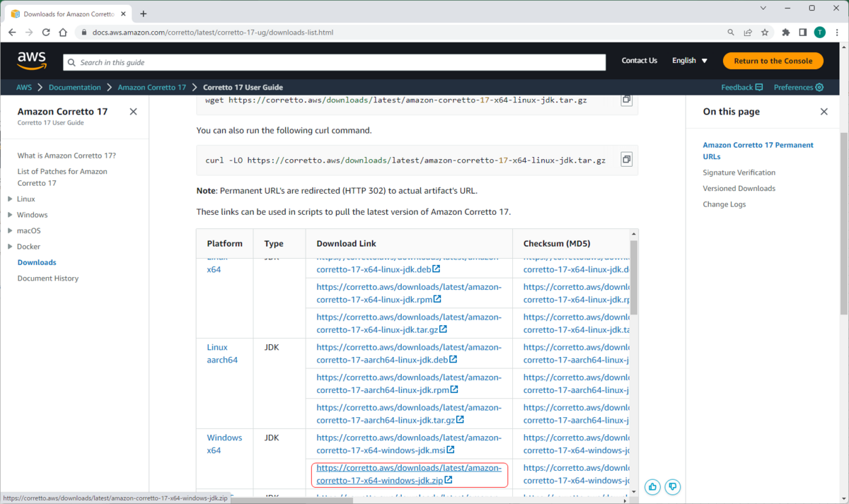Go to the browser home page icon
Screen dimensions: 849x504
tap(63, 33)
